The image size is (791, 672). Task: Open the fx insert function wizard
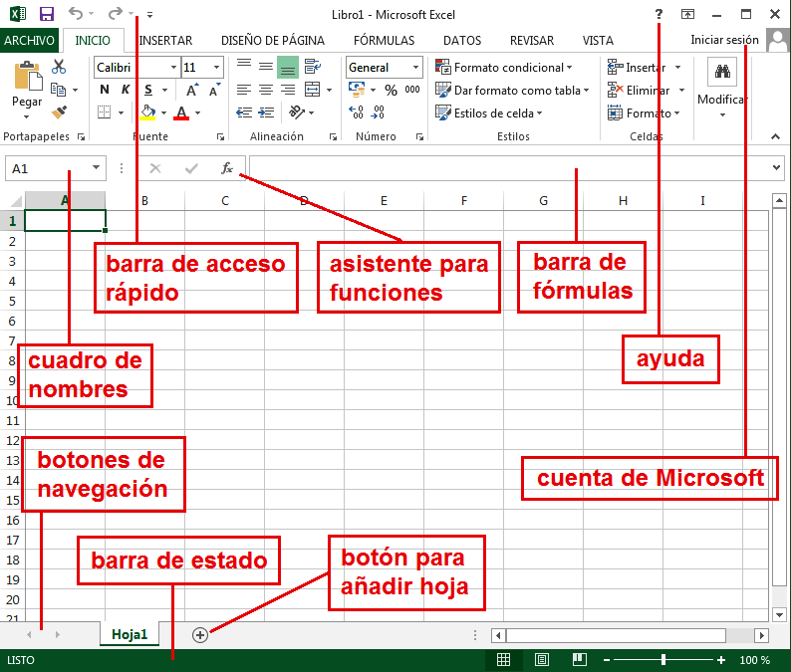(x=226, y=168)
